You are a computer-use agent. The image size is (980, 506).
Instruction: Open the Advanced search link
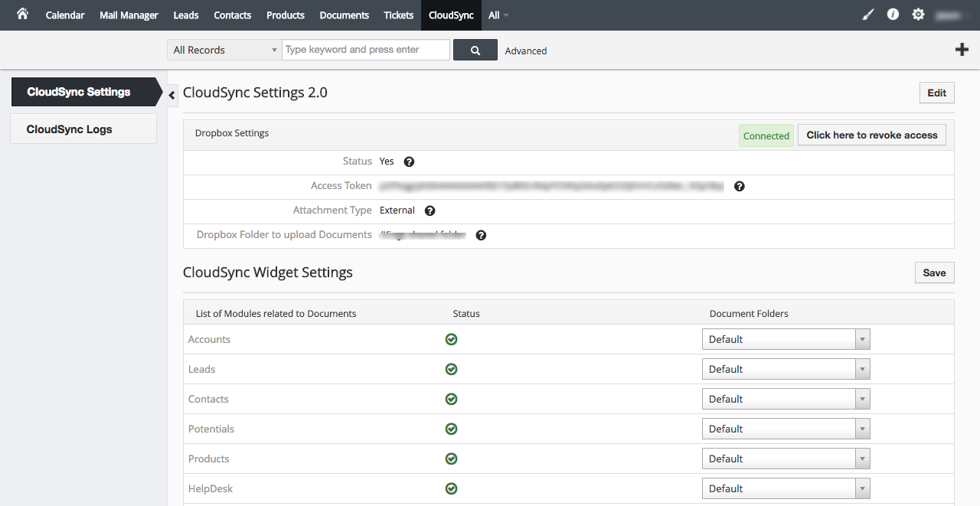pyautogui.click(x=526, y=51)
